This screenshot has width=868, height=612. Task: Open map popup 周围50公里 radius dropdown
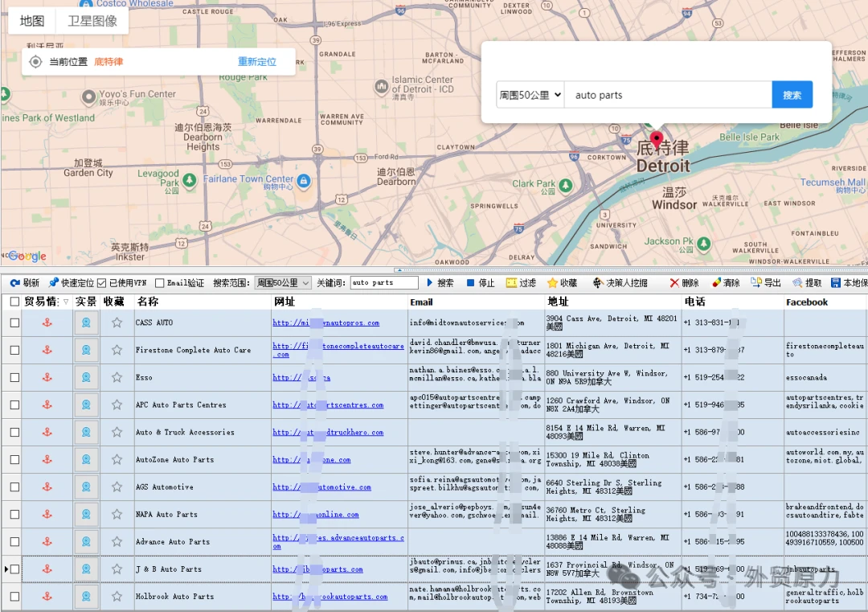tap(530, 95)
